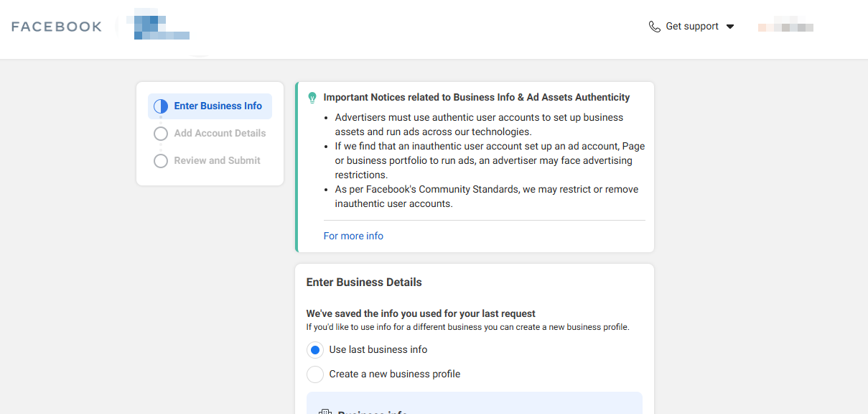Click the Review and Submit step circle
The image size is (868, 414).
(x=161, y=161)
